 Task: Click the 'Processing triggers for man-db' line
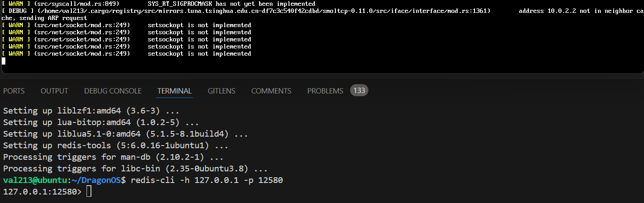(113, 157)
